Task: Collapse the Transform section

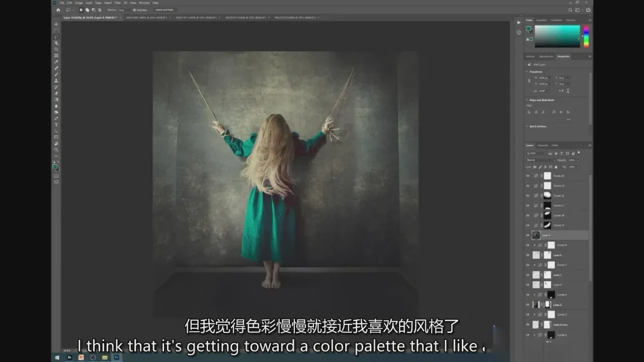Action: pos(527,72)
